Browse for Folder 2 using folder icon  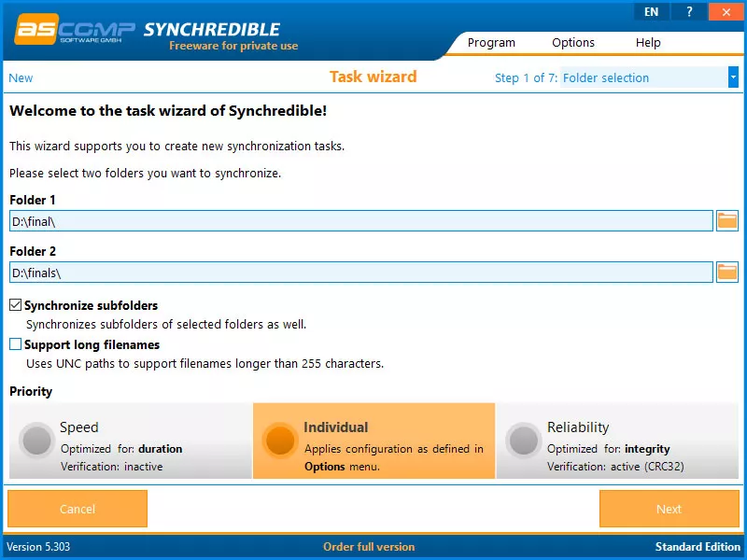[727, 273]
